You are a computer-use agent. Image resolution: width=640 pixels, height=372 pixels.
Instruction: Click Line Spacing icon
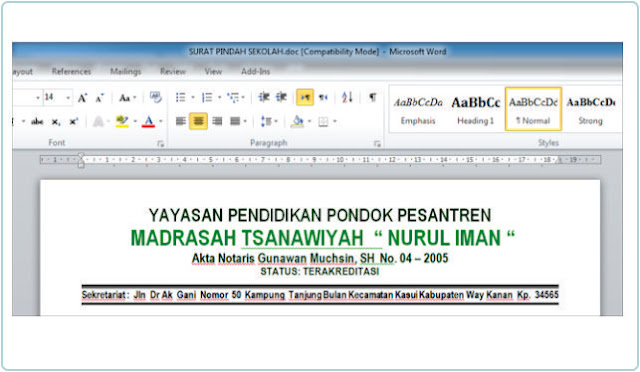[x=267, y=121]
